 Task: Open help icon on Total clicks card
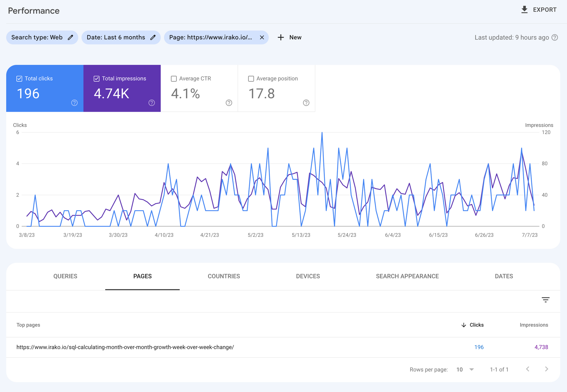(x=74, y=103)
